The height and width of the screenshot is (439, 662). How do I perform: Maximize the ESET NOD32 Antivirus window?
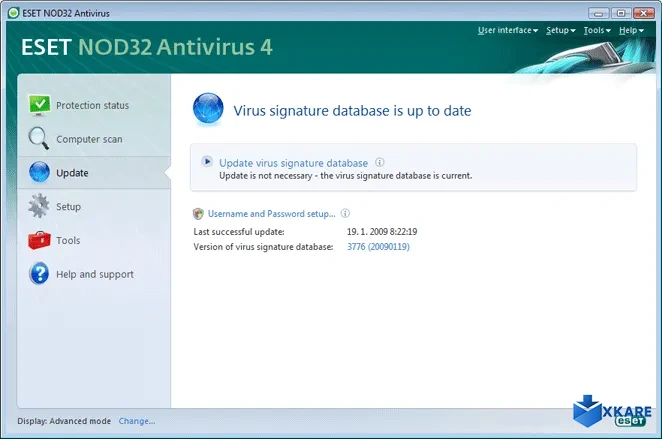point(621,13)
